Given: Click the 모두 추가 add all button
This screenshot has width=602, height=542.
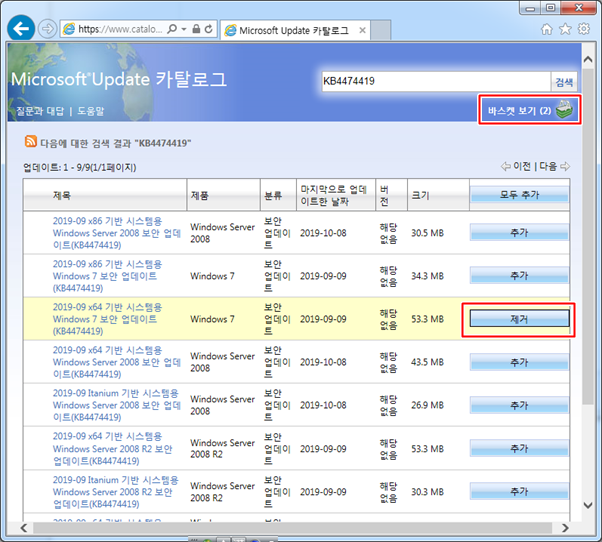Looking at the screenshot, I should (519, 195).
